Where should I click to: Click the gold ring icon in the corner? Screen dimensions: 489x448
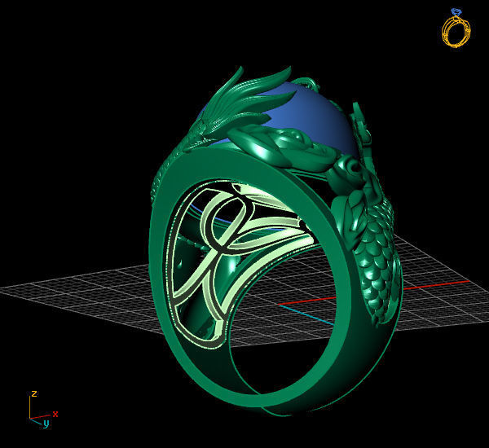(456, 28)
